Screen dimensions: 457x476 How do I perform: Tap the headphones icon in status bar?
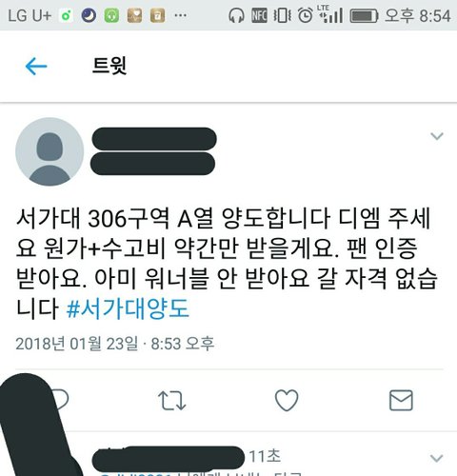point(236,15)
